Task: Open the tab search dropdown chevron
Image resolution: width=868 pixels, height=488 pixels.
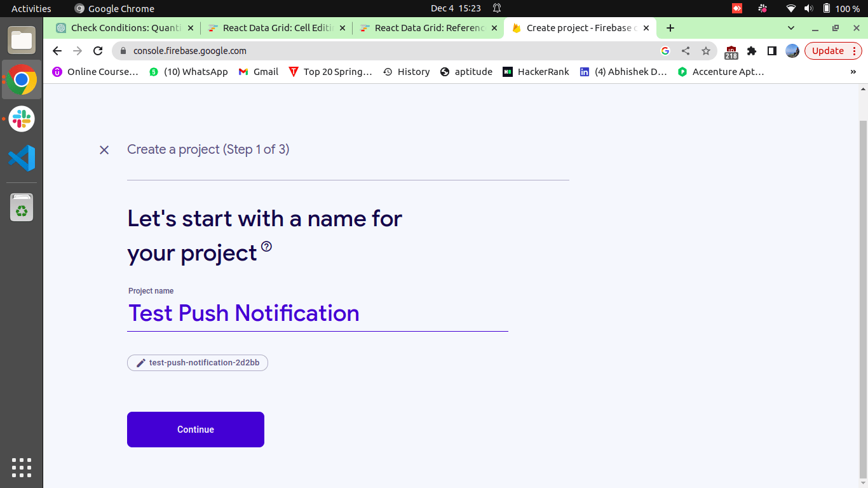Action: click(x=790, y=28)
